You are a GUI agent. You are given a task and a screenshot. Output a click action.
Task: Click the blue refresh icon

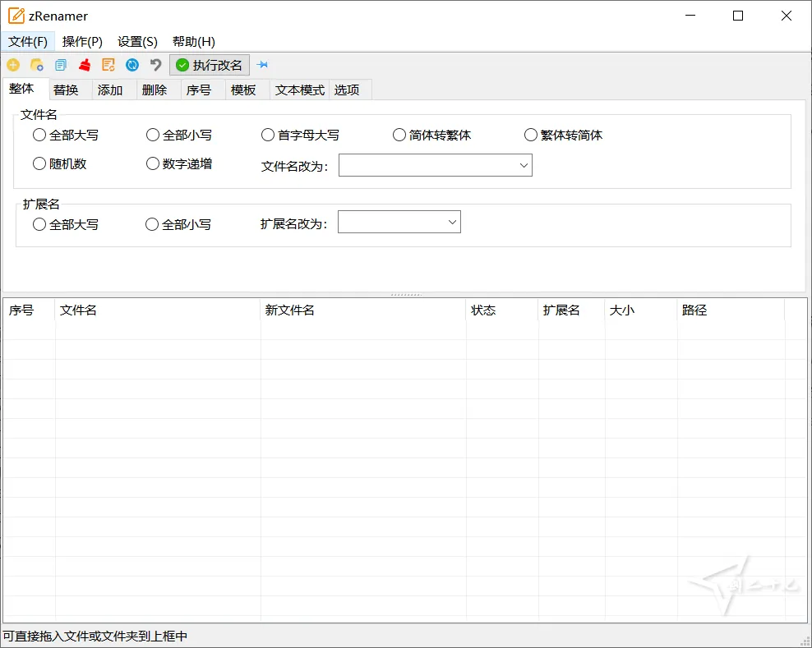(x=131, y=64)
